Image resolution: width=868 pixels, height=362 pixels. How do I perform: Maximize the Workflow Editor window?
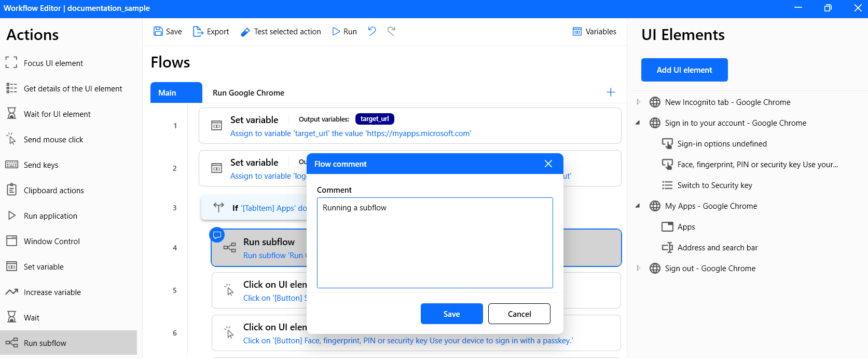(x=828, y=8)
